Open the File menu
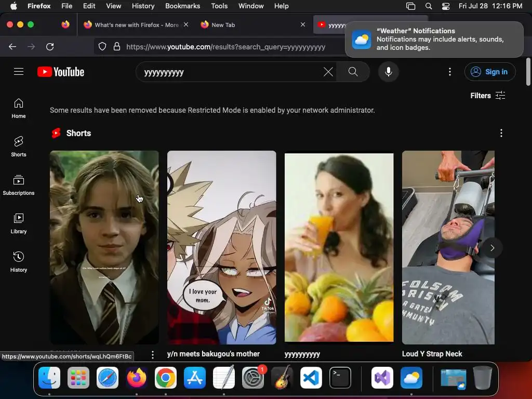This screenshot has width=532, height=399. 66,6
